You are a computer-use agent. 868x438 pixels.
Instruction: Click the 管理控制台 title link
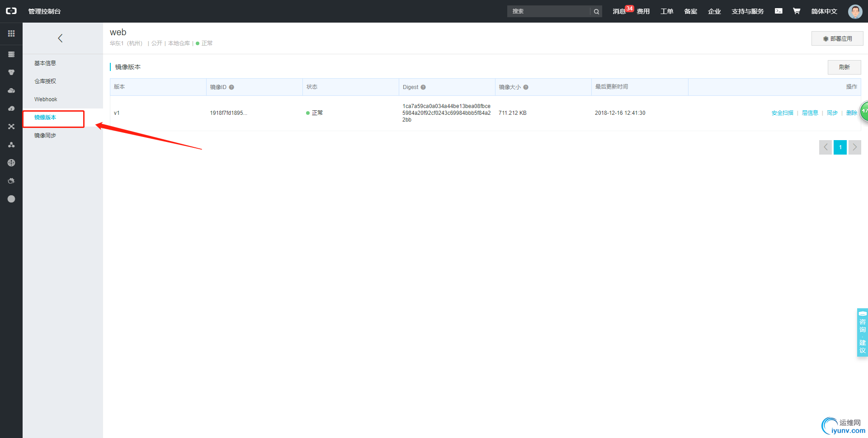tap(44, 11)
